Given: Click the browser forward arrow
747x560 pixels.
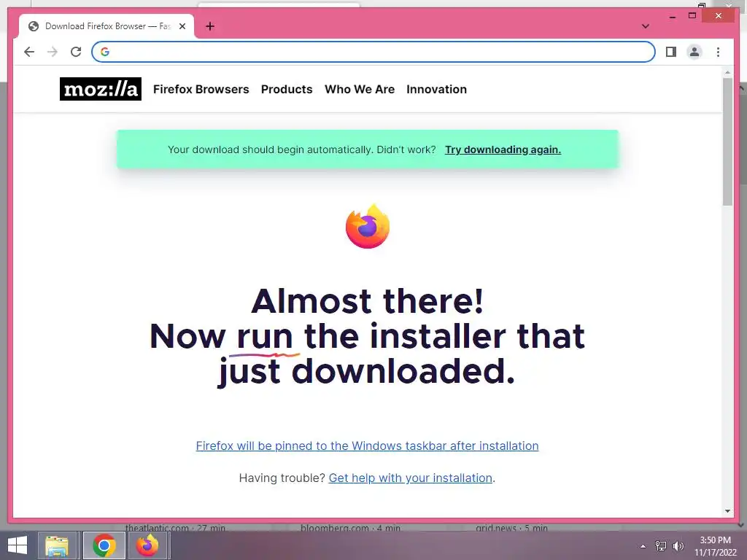Looking at the screenshot, I should [53, 52].
